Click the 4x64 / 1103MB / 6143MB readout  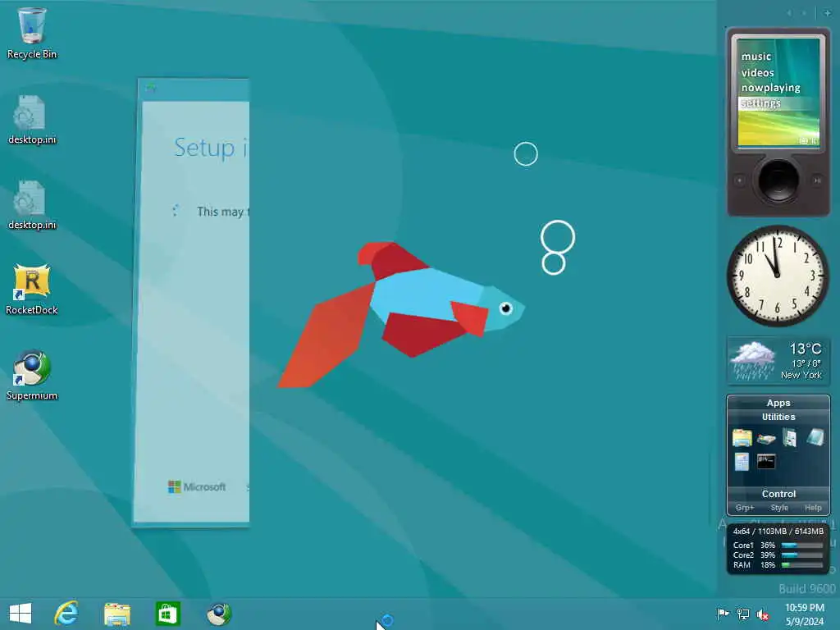[x=778, y=532]
